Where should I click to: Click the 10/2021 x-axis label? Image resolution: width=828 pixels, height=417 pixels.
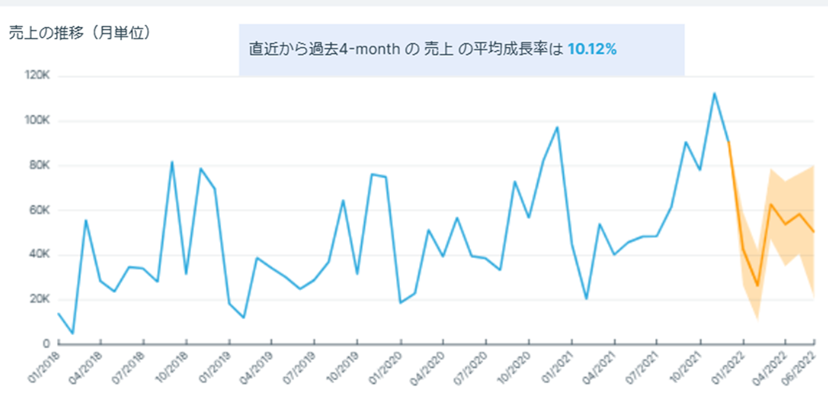pos(684,367)
